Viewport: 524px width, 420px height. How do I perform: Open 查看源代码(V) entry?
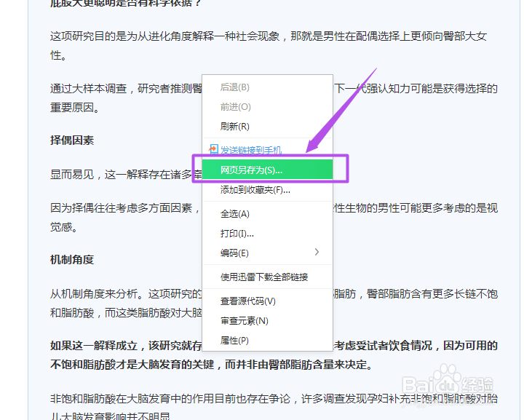click(x=267, y=301)
